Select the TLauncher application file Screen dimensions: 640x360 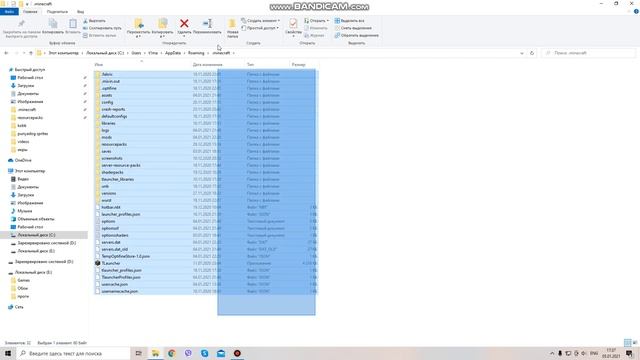coord(205,263)
